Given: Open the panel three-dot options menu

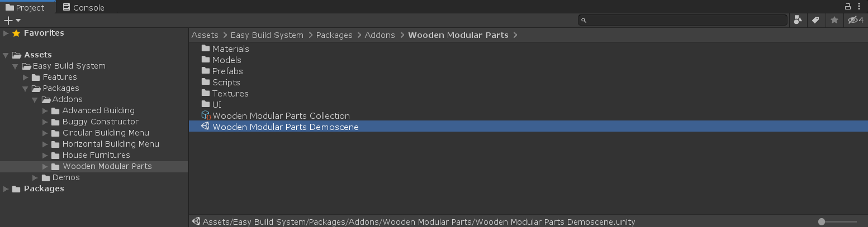Looking at the screenshot, I should [x=860, y=6].
